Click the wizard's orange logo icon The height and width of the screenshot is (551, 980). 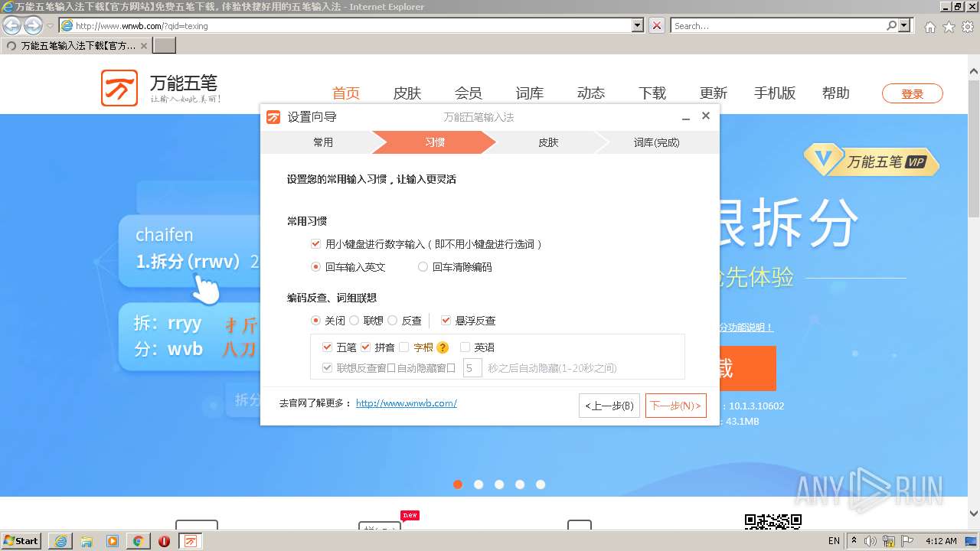click(273, 117)
